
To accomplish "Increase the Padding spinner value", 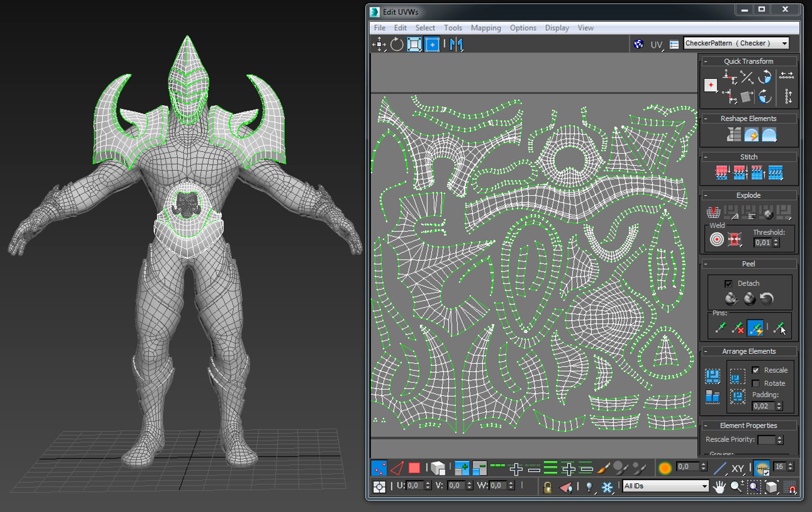I will pyautogui.click(x=779, y=404).
